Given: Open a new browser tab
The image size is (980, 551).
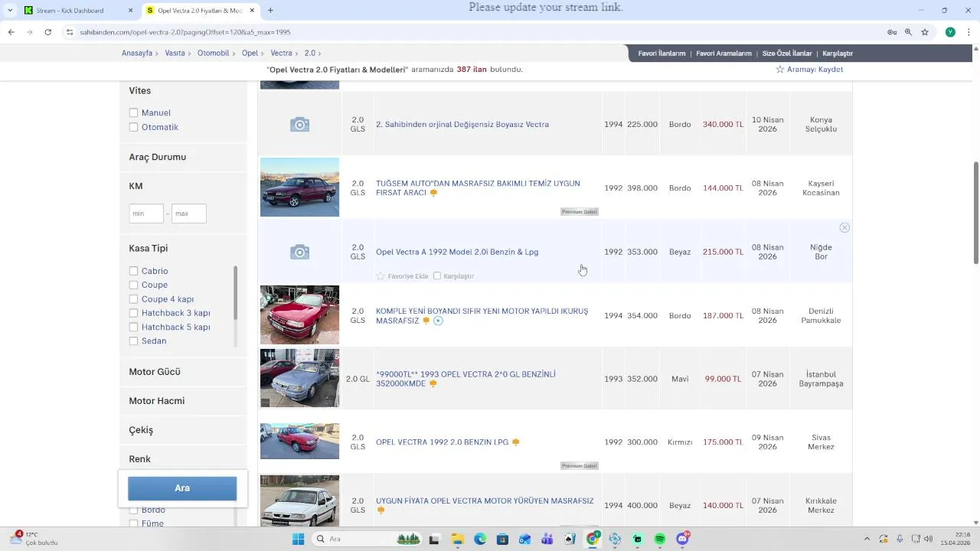Looking at the screenshot, I should click(270, 11).
